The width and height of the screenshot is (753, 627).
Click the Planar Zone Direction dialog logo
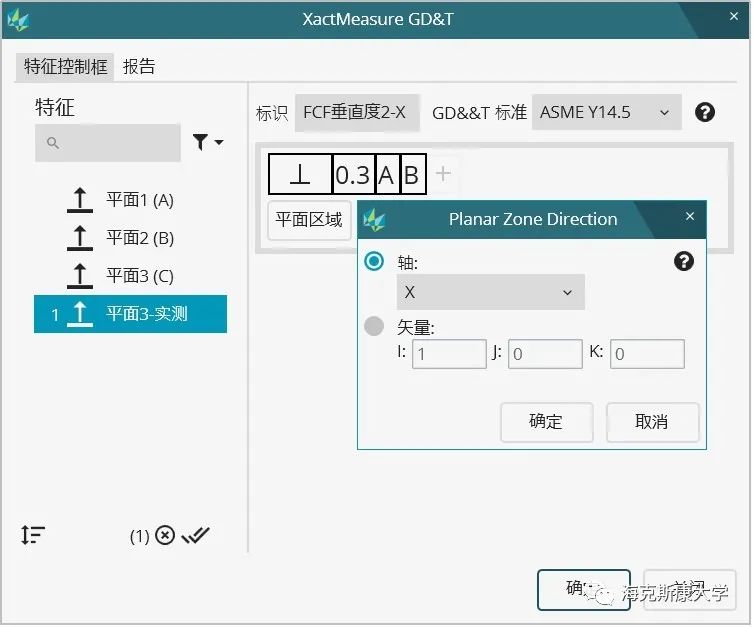point(374,220)
